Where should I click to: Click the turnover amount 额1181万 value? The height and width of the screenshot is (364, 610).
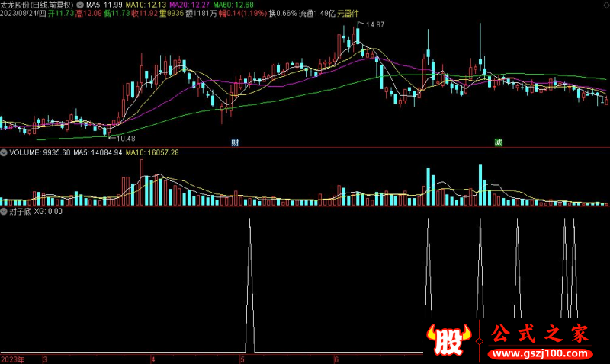(x=201, y=14)
